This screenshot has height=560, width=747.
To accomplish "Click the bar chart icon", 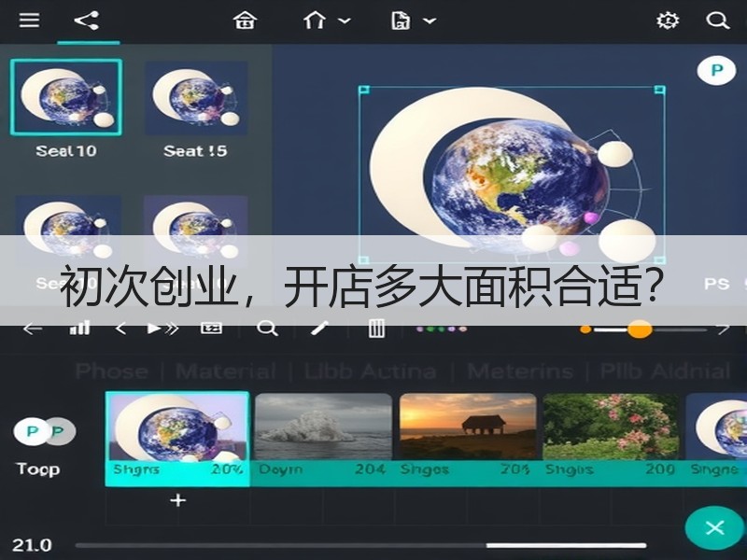I will tap(80, 329).
